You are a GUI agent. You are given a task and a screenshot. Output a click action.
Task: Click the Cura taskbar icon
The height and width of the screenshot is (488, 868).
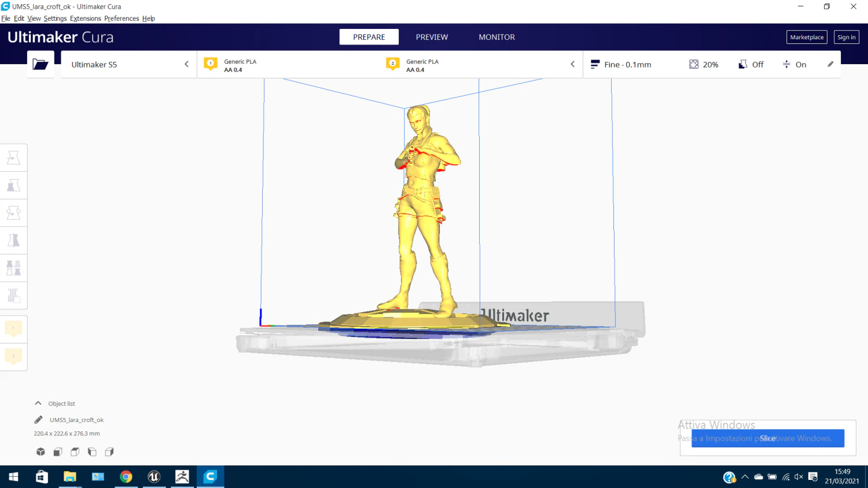click(x=210, y=477)
